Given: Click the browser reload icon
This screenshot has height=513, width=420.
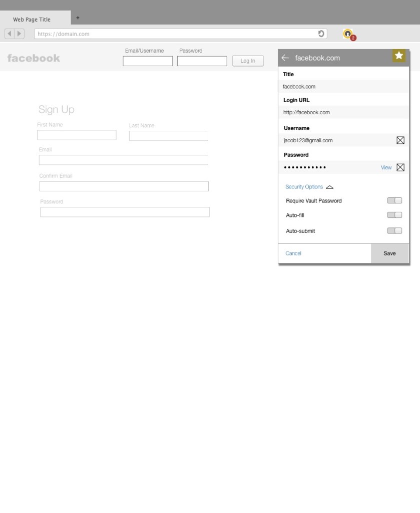Looking at the screenshot, I should [322, 34].
